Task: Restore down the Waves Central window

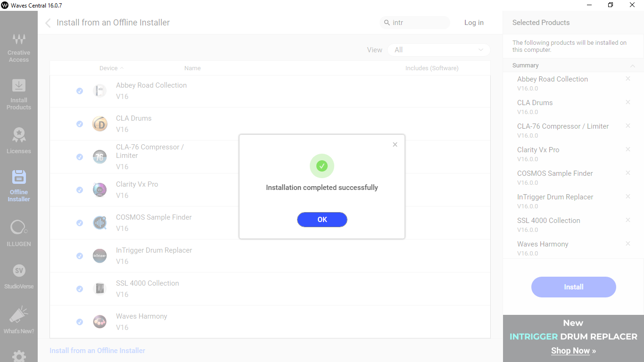Action: [611, 5]
